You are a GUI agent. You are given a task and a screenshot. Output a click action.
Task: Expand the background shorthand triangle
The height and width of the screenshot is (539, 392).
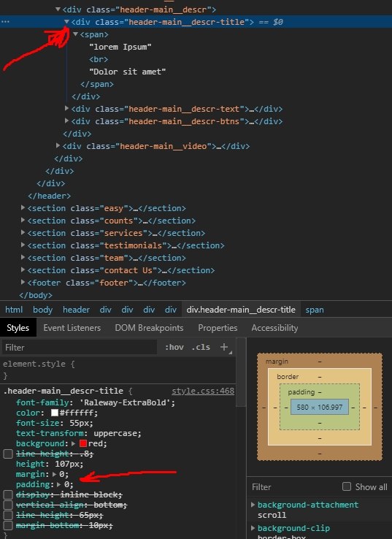click(x=73, y=443)
